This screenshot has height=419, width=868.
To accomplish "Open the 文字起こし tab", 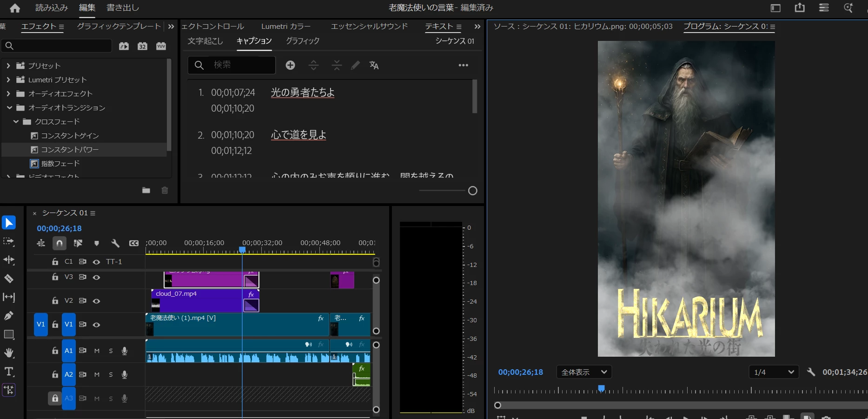I will click(205, 41).
